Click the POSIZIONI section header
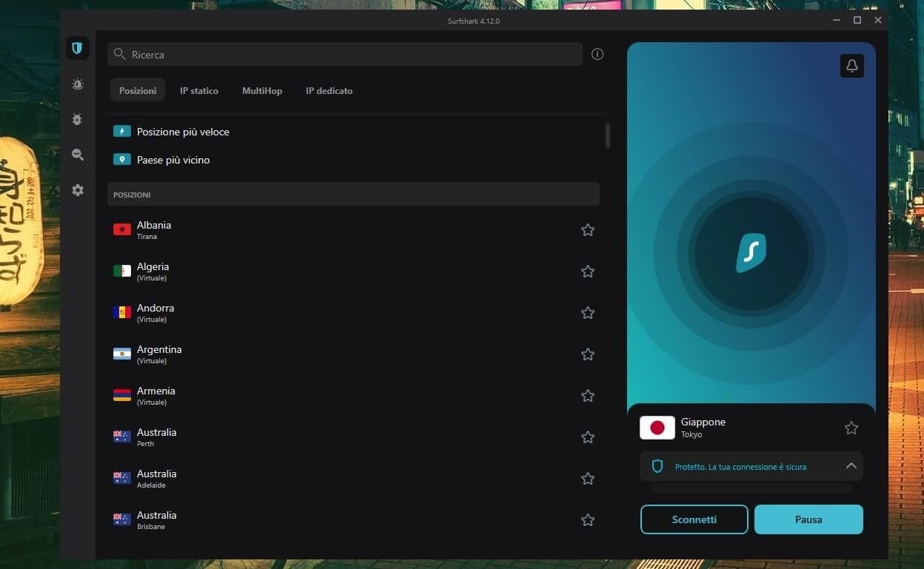The height and width of the screenshot is (569, 924). (x=353, y=195)
